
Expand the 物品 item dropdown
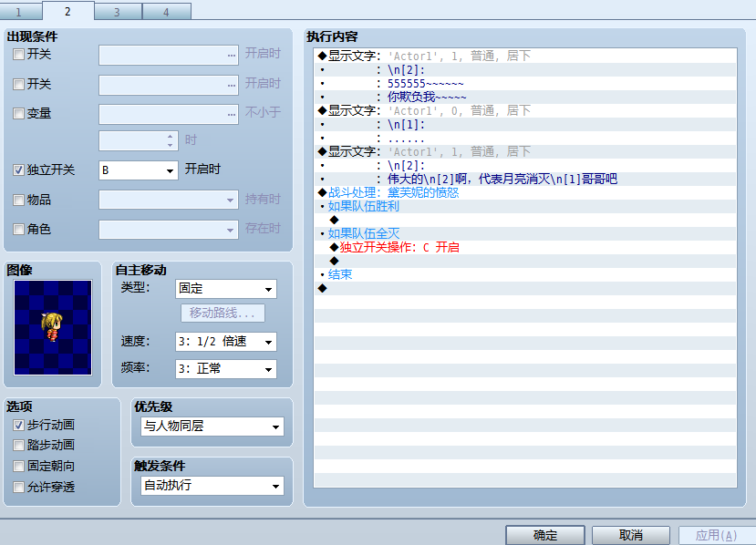pos(169,200)
